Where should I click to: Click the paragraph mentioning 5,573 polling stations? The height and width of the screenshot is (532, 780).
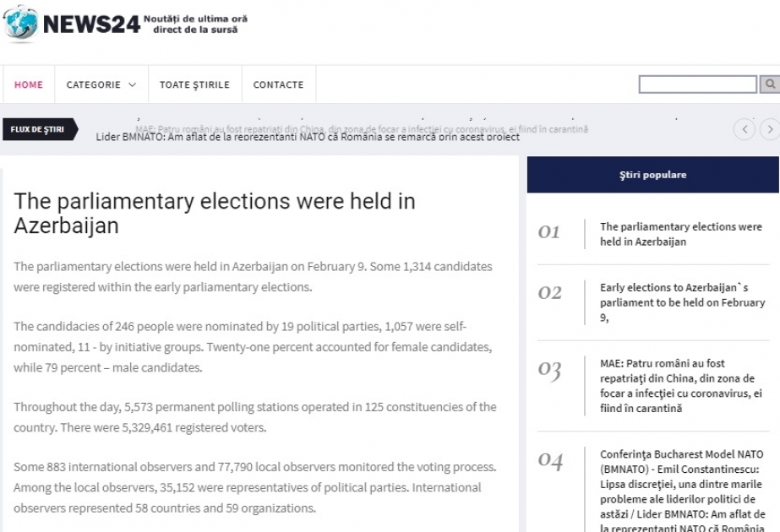[254, 417]
